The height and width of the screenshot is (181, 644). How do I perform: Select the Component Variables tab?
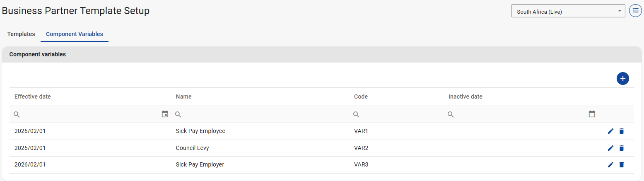coord(75,34)
